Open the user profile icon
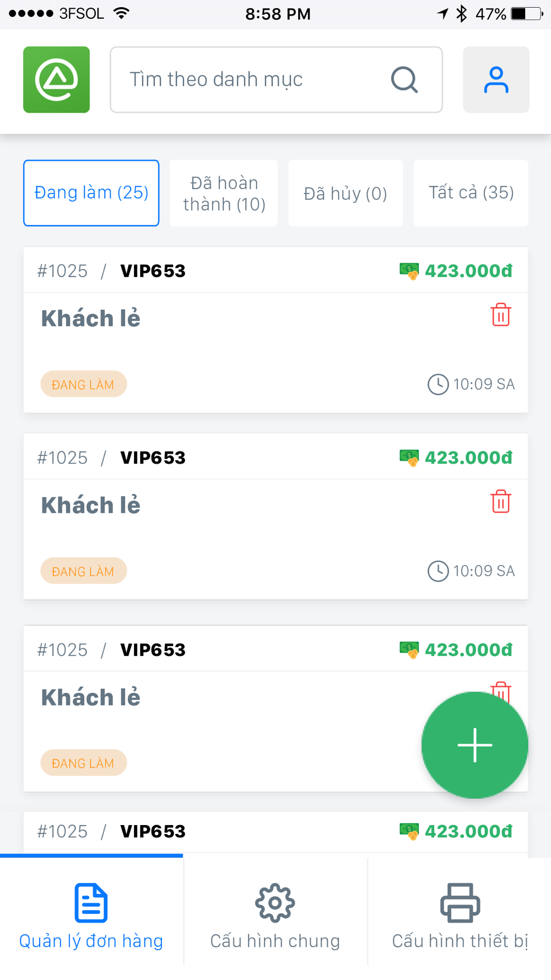The image size is (551, 980). coord(496,80)
